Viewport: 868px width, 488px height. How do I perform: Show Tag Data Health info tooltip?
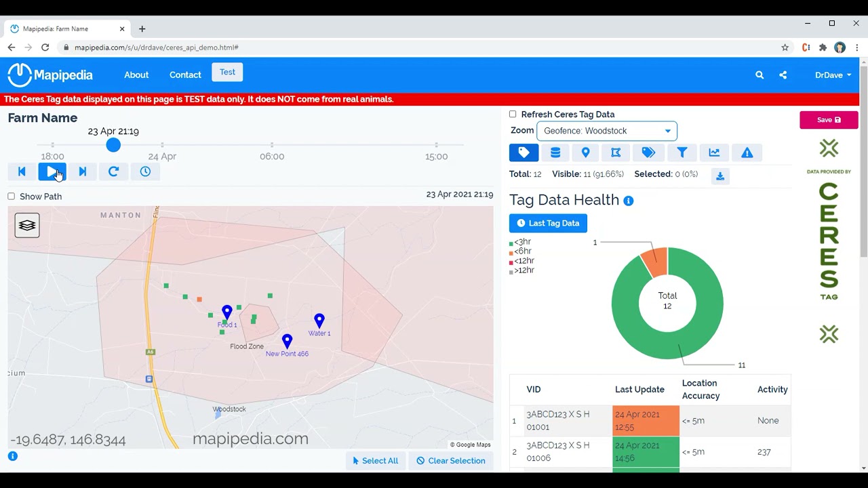(629, 201)
